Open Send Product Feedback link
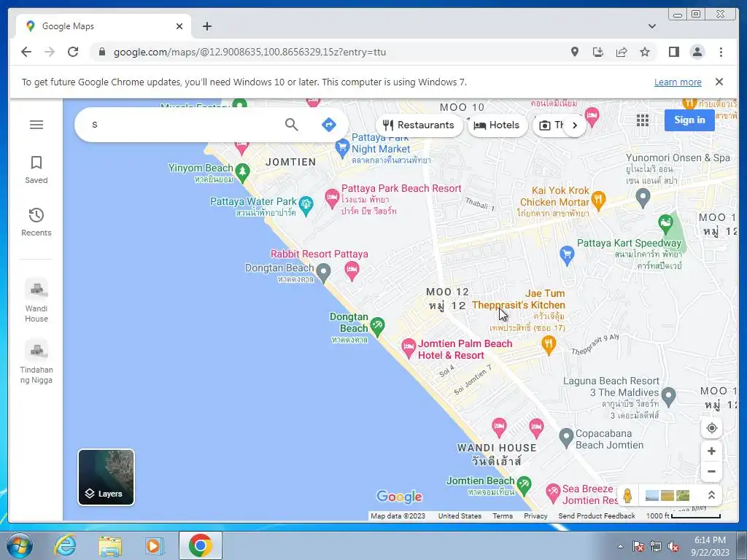Viewport: 747px width, 560px height. [x=597, y=516]
